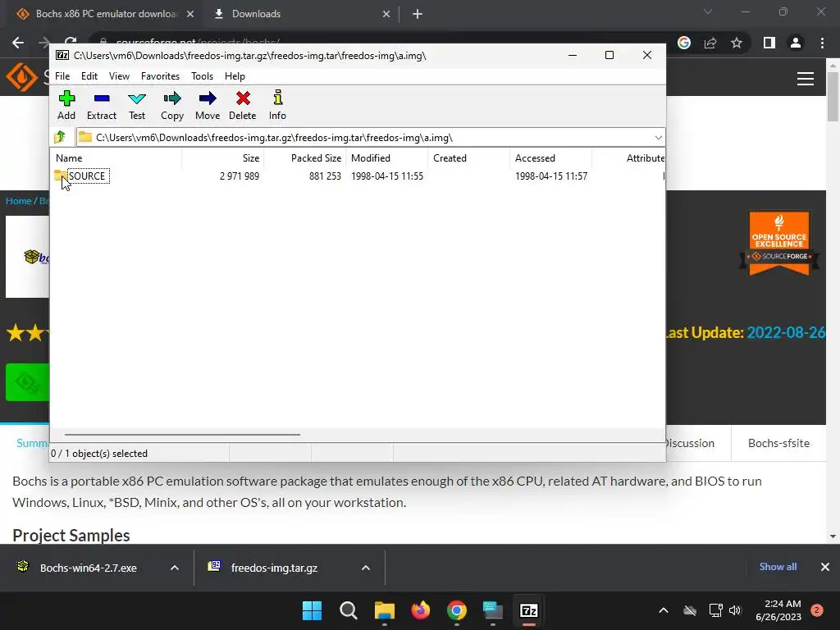
Task: Click the Copy toolbar icon
Action: pyautogui.click(x=172, y=105)
